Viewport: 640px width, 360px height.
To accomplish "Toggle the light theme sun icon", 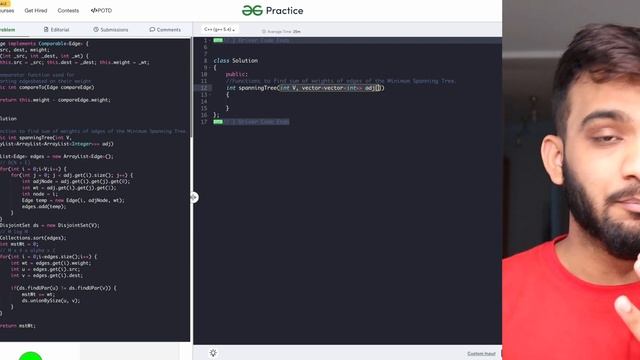I will click(213, 353).
